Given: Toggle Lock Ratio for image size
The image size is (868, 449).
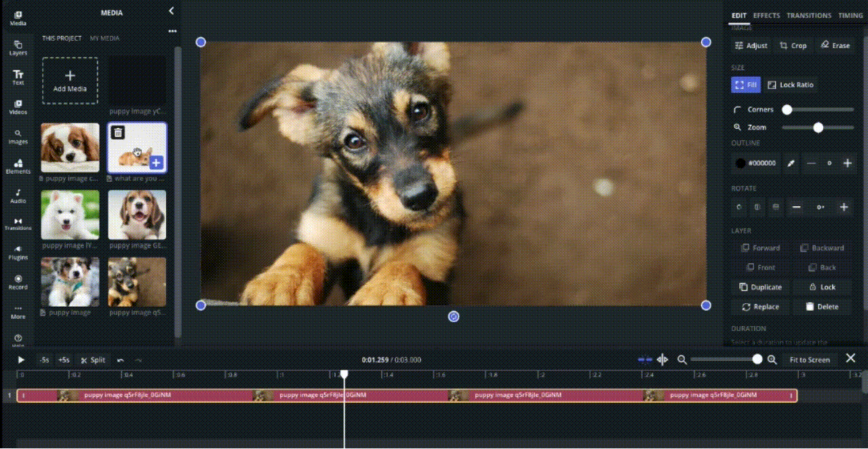Looking at the screenshot, I should pos(790,85).
